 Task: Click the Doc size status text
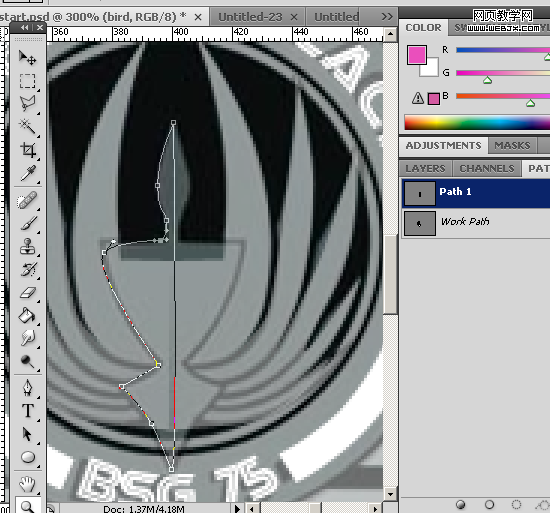click(143, 509)
